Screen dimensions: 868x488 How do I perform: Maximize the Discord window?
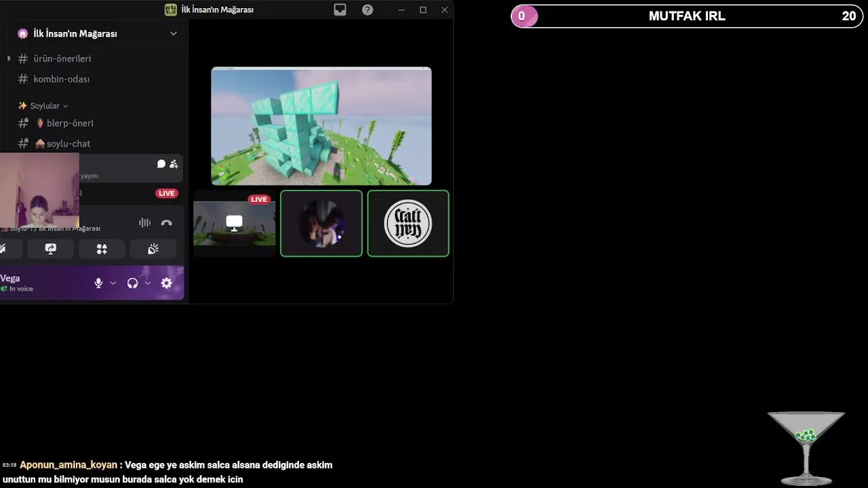coord(423,9)
